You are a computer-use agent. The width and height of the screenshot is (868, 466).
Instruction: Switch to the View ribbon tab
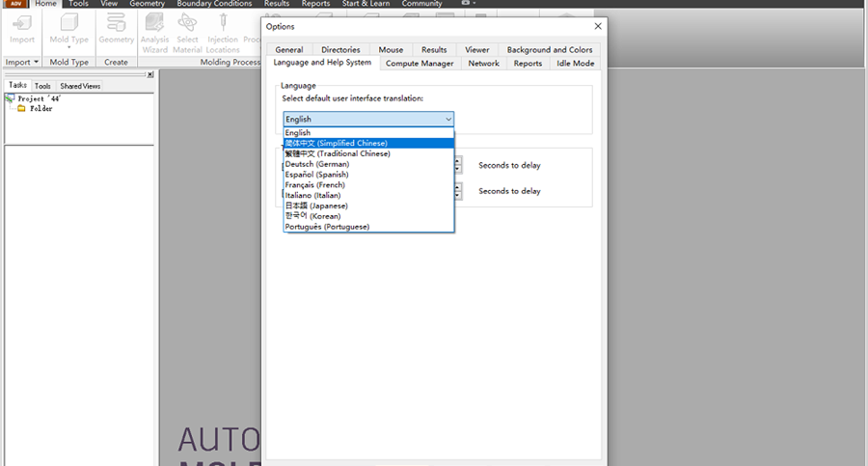coord(109,3)
